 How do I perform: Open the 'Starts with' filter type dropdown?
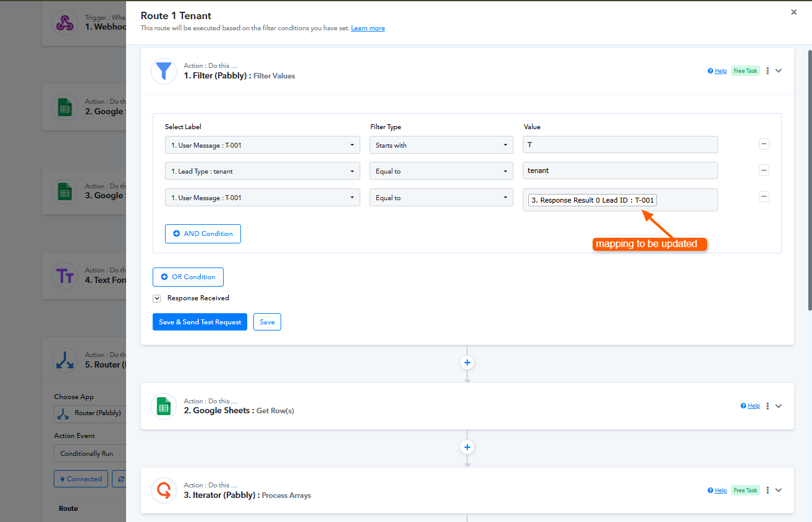click(x=441, y=145)
